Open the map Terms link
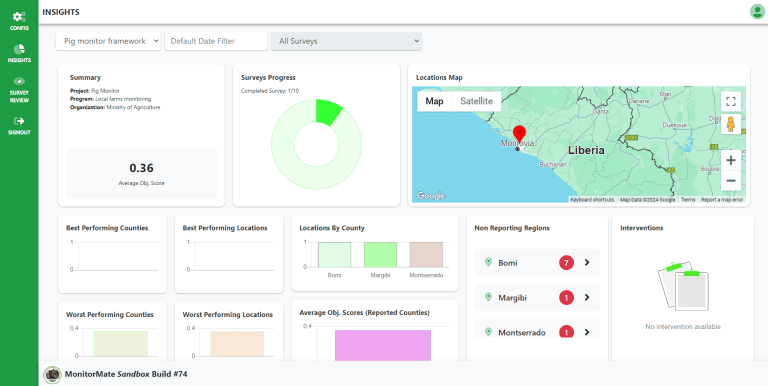The image size is (768, 386). coord(688,200)
